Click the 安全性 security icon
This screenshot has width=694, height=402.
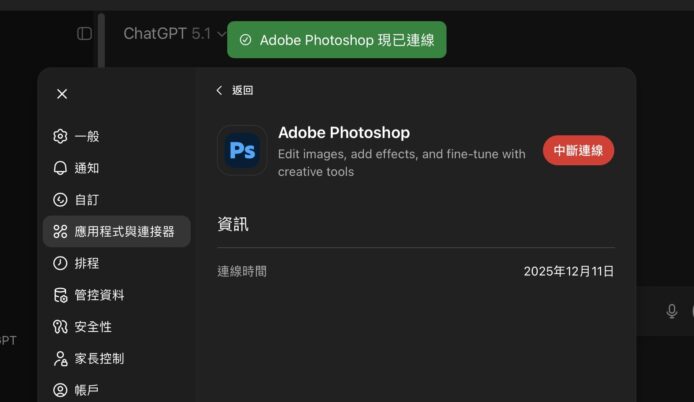click(60, 327)
